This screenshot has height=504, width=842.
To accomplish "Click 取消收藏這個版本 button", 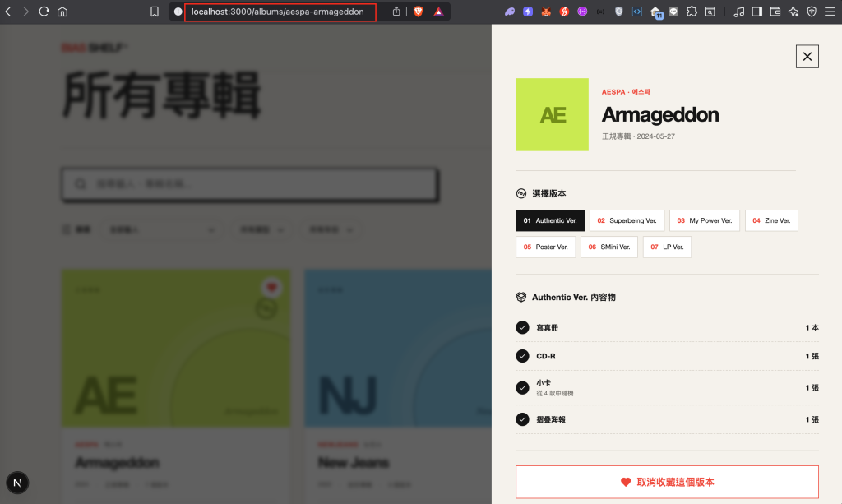I will [667, 482].
